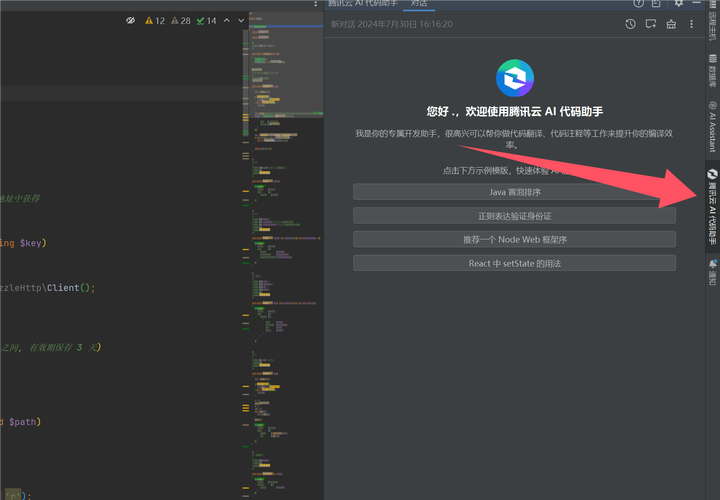The height and width of the screenshot is (500, 720).
Task: Show the 28 weak warnings indicator
Action: [x=180, y=21]
